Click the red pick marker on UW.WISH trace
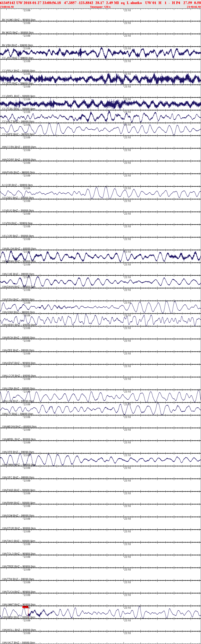 click(25, 607)
